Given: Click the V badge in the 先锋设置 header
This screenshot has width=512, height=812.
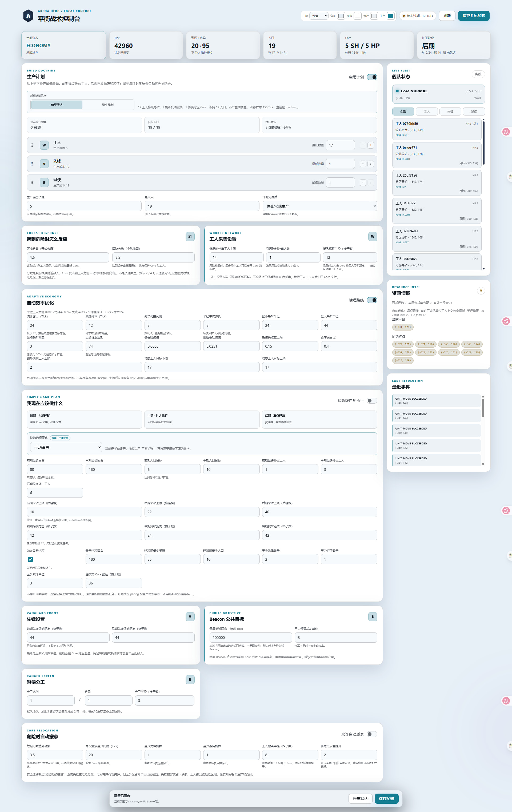Looking at the screenshot, I should coord(190,616).
